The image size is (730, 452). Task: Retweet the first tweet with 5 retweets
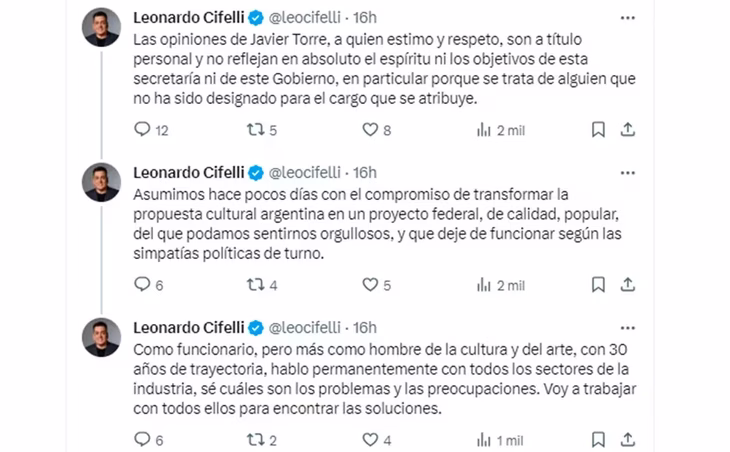point(257,129)
